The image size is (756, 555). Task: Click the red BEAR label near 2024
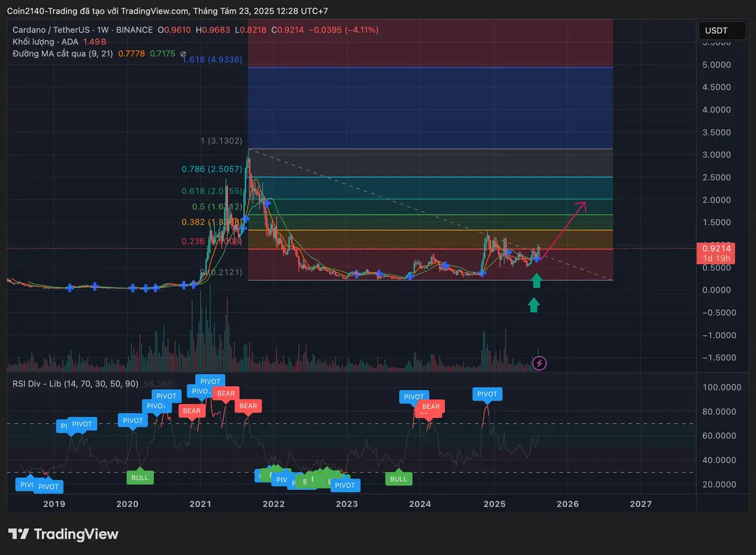[431, 407]
